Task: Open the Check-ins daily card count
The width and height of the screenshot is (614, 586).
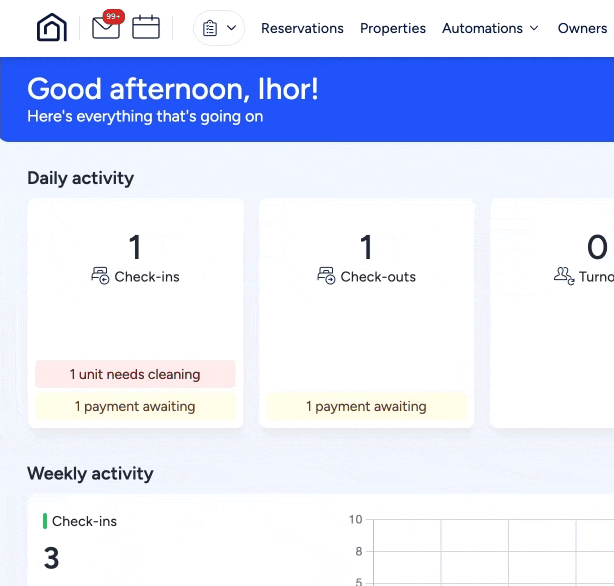Action: pos(135,247)
